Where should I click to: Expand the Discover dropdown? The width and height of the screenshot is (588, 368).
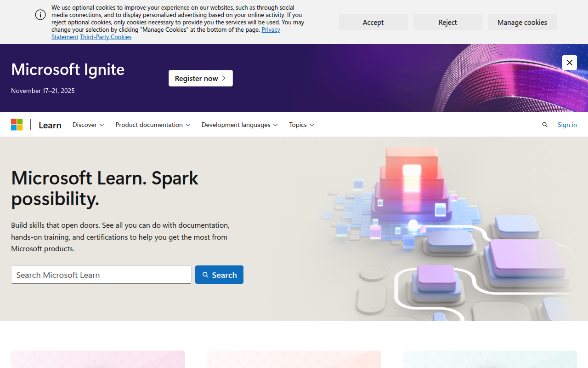coord(88,125)
